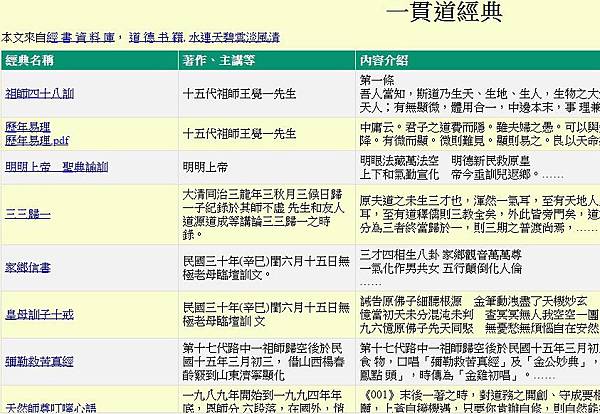
Task: Click the 中庸云 intro text of 歷年易理
Action: [x=480, y=134]
